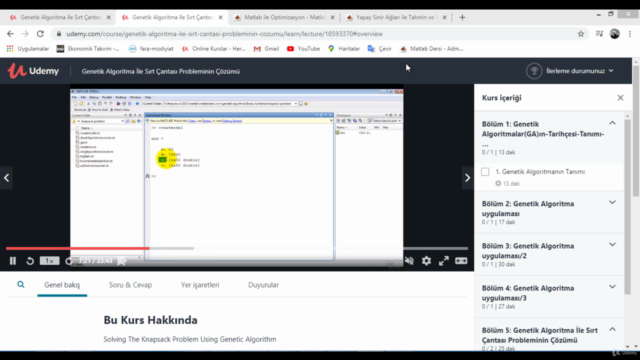640x360 pixels.
Task: Select the Genel bakış tab
Action: pos(62,285)
